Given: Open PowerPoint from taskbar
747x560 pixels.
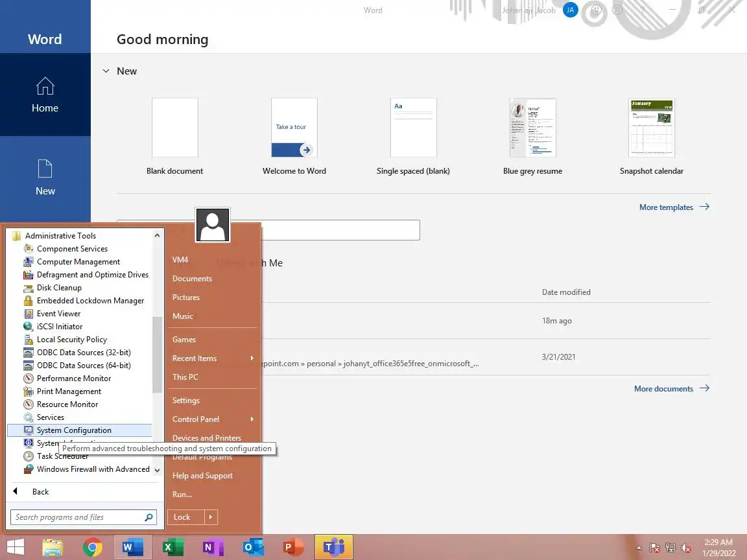Looking at the screenshot, I should (x=293, y=547).
